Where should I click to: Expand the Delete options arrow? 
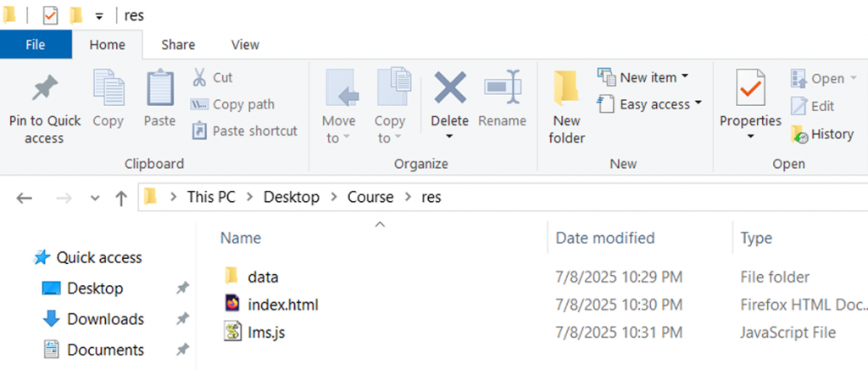(x=450, y=137)
